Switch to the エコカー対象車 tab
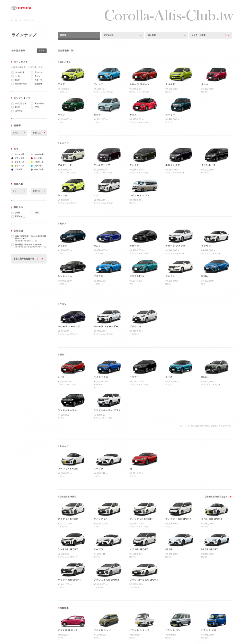This screenshot has width=243, height=644. coord(210,35)
